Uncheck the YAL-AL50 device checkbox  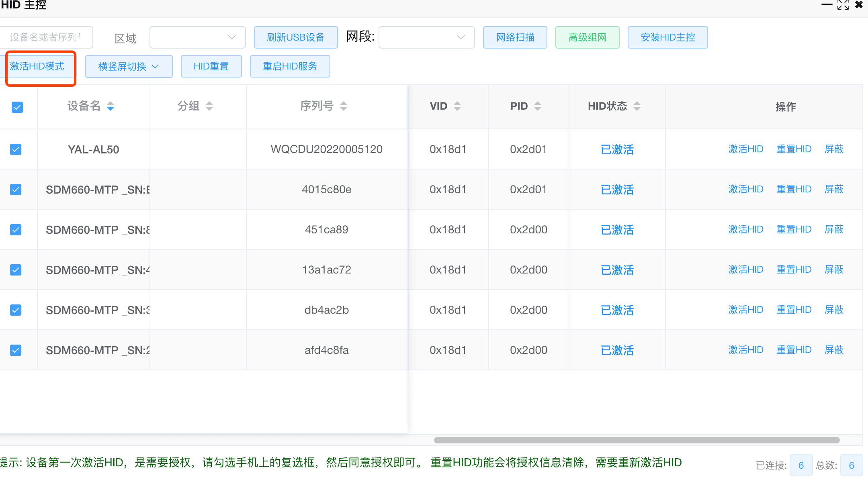tap(16, 149)
